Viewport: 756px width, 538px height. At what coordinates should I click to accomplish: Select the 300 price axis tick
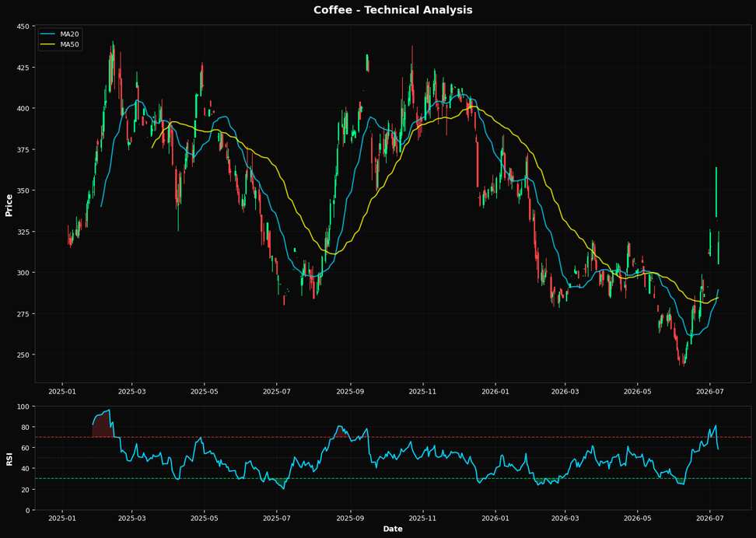[23, 273]
